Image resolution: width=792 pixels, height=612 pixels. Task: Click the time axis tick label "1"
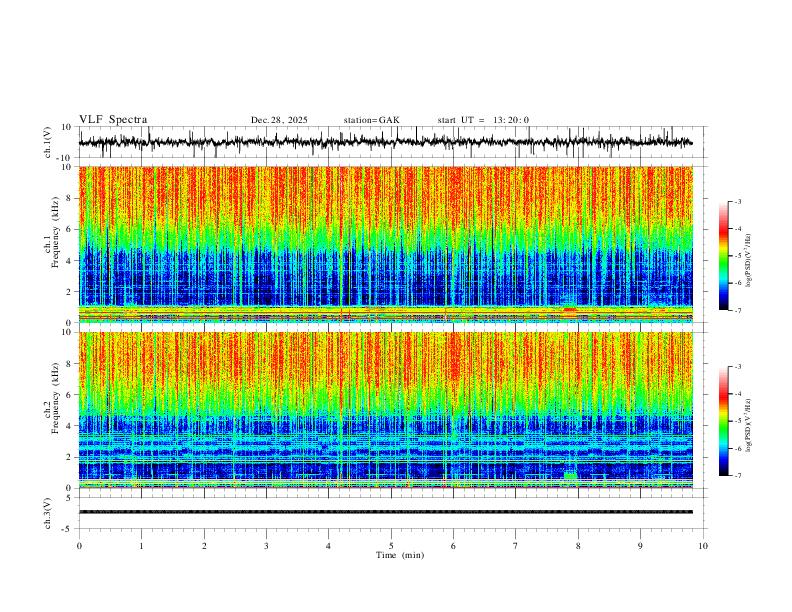141,546
